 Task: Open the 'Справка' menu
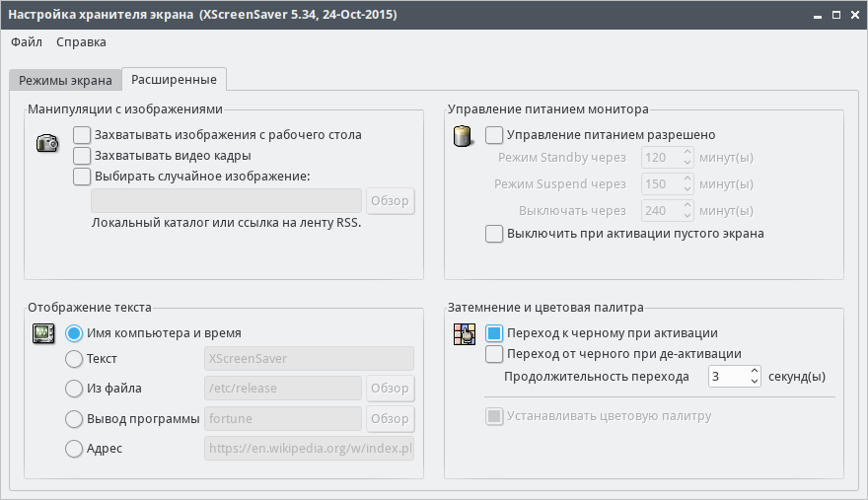tap(81, 42)
